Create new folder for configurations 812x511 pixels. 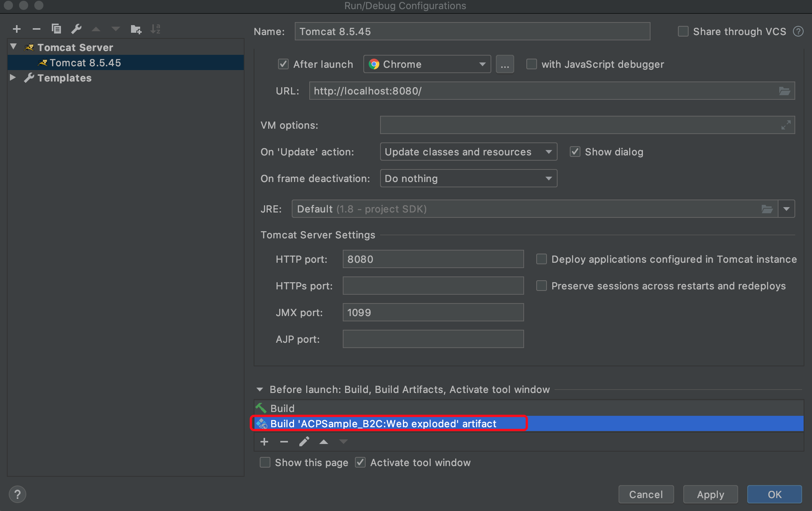coord(136,29)
